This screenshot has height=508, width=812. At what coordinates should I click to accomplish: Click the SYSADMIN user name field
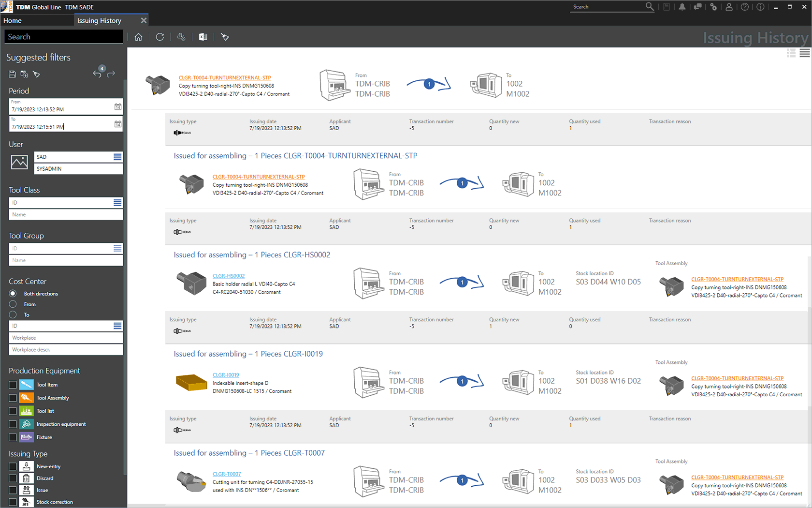78,169
